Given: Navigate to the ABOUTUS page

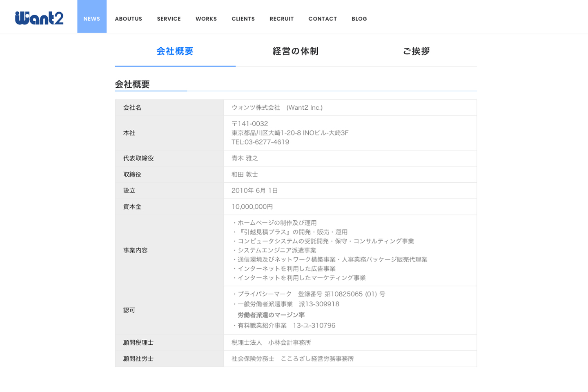Looking at the screenshot, I should (x=129, y=18).
